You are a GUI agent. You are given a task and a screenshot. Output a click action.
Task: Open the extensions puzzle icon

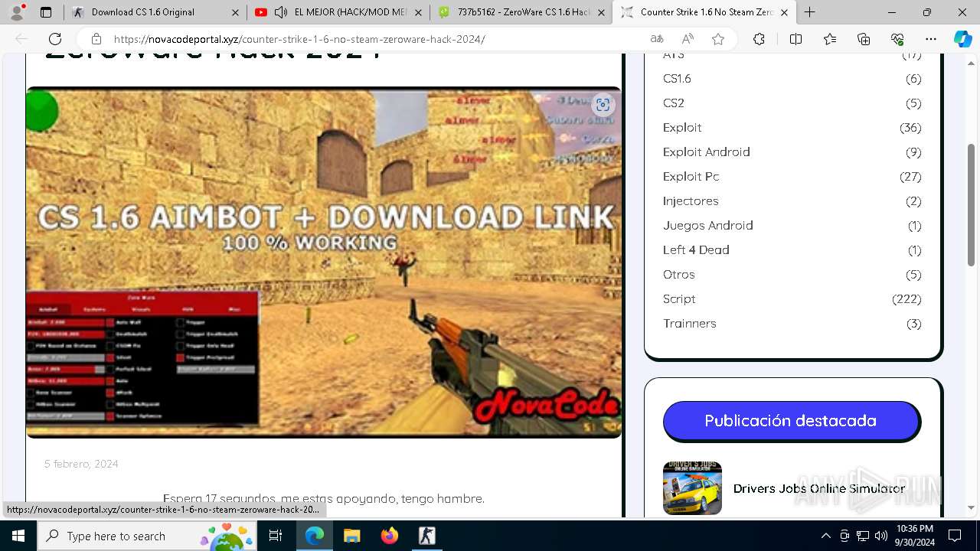(x=759, y=39)
